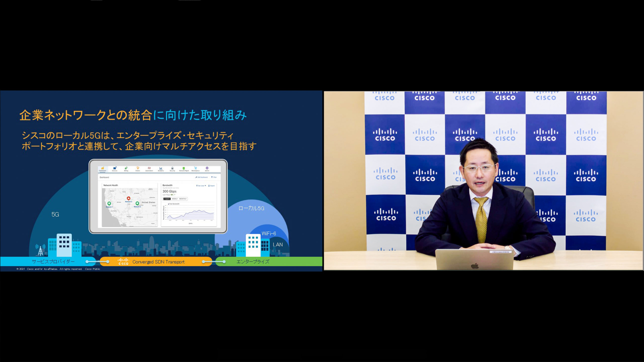Click the 'Total Bandwidth' legend entry
Viewport: 644px width, 362px height.
point(174,204)
